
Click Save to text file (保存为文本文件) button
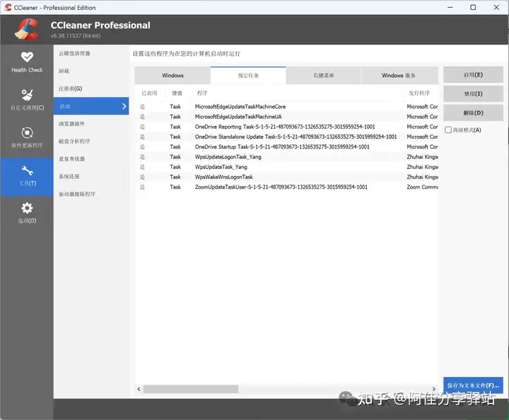[x=473, y=385]
